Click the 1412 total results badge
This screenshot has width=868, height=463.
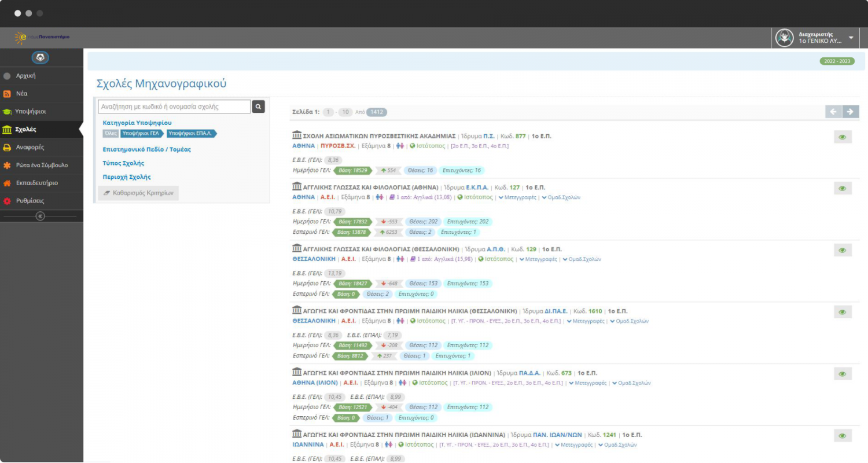tap(377, 112)
